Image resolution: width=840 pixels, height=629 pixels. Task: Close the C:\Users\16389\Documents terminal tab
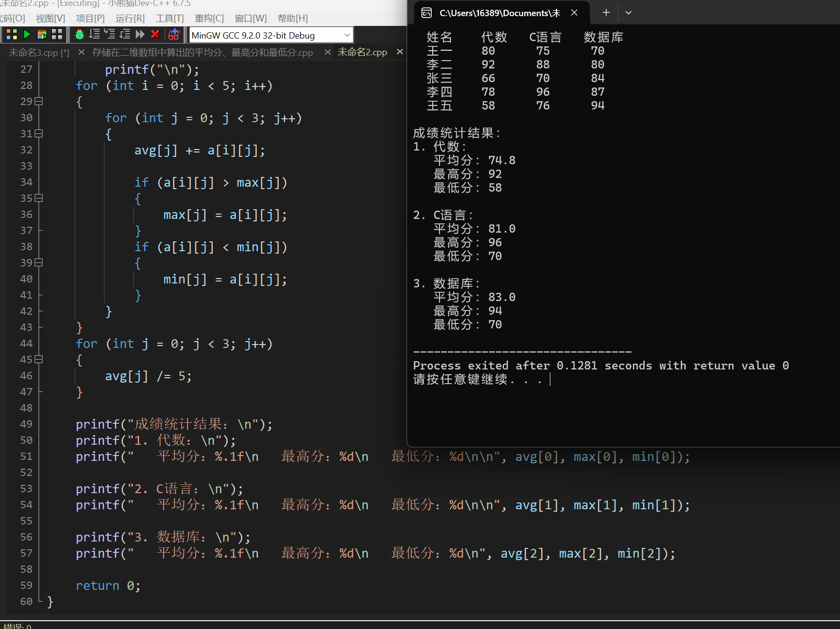point(574,13)
